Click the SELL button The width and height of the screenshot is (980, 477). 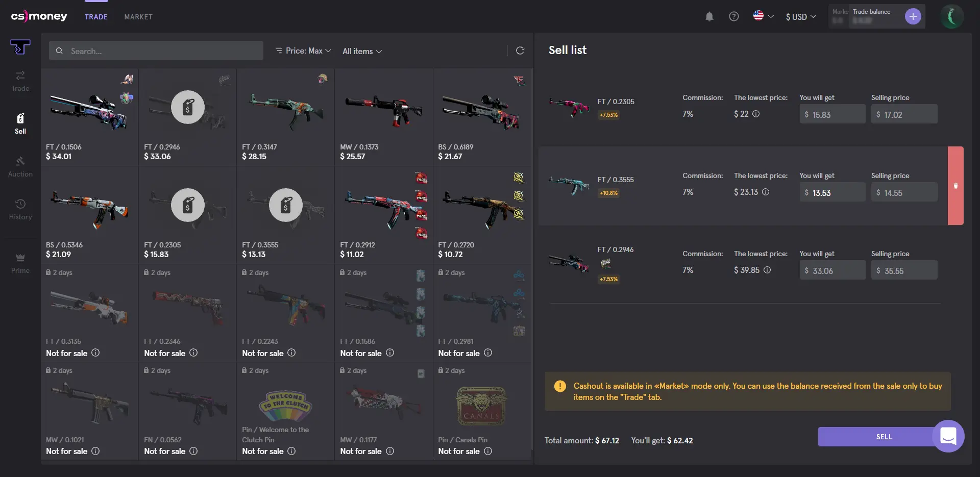(x=884, y=437)
